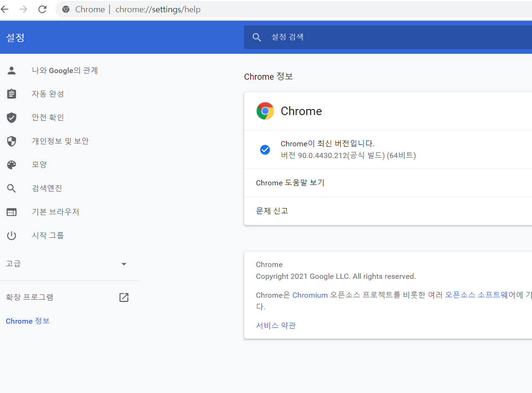Click the blue checkmark update status icon
The image size is (532, 393).
(265, 150)
